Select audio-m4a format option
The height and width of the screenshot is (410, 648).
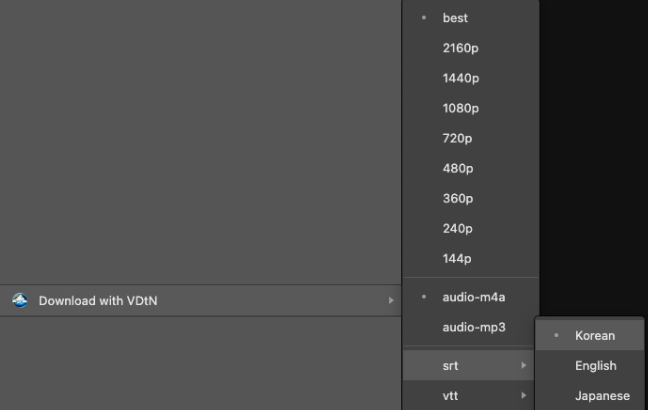coord(474,297)
